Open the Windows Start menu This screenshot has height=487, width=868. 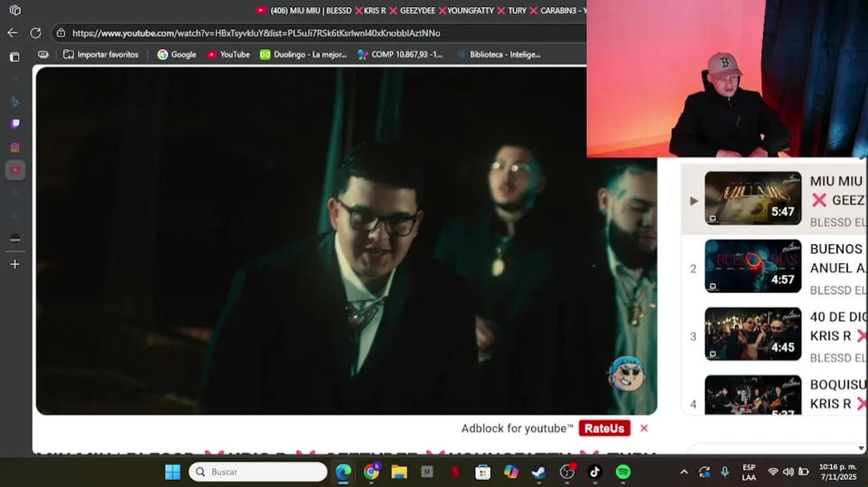[172, 471]
